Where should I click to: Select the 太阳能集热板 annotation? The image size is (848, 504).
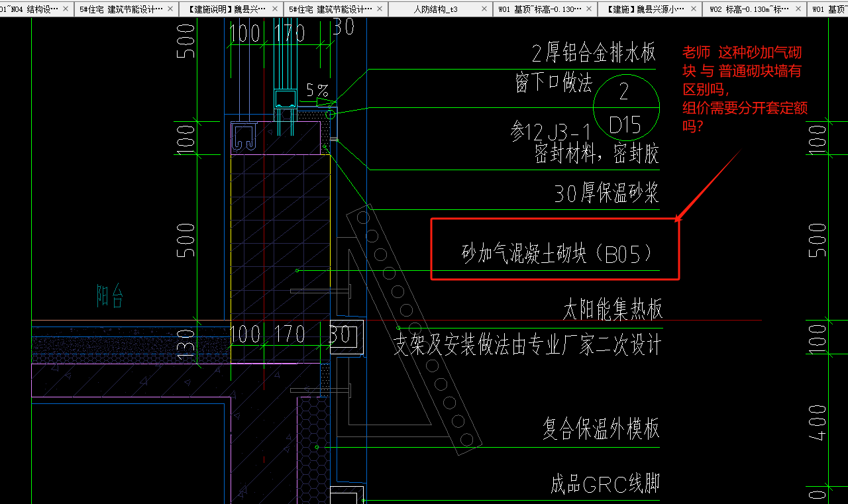click(x=613, y=309)
